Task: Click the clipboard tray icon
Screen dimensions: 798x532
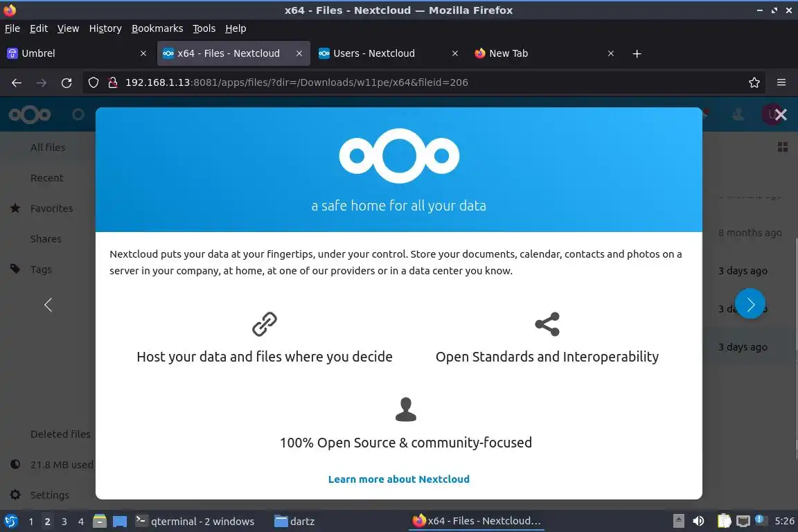Action: (724, 521)
